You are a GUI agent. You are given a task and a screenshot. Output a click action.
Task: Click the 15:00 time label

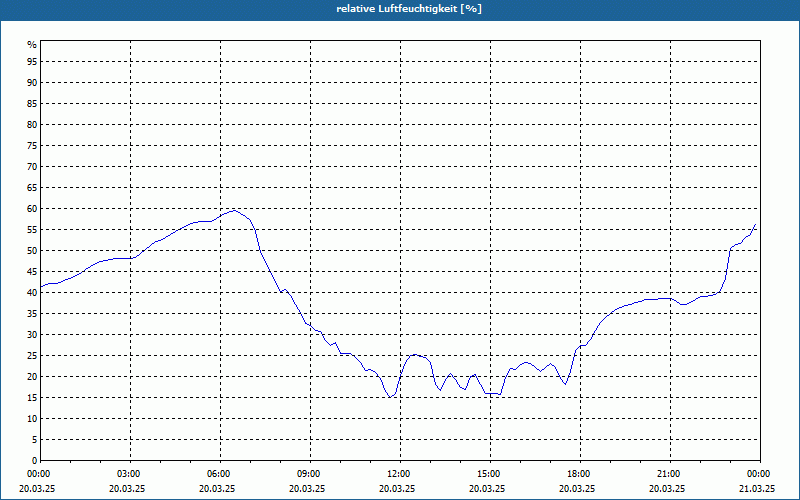489,474
